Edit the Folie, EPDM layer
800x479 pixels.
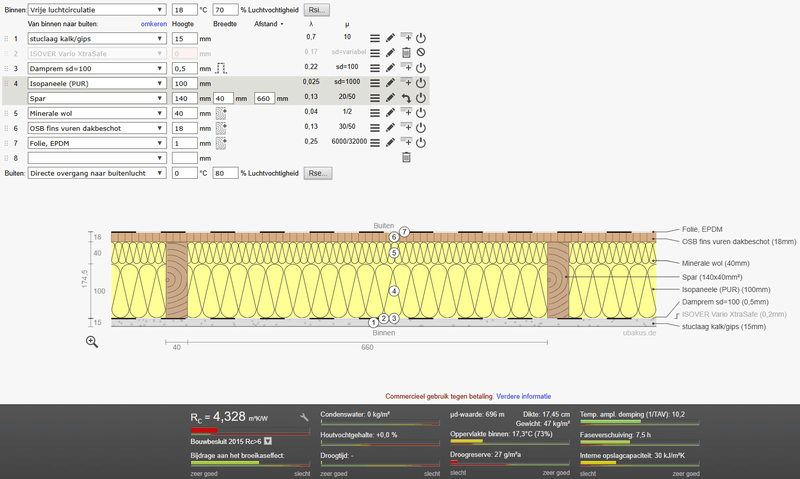click(x=390, y=143)
